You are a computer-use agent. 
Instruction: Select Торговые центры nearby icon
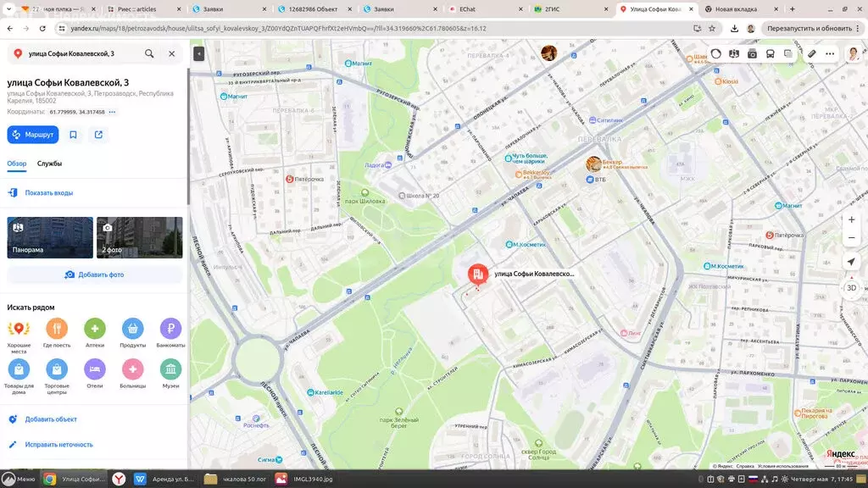57,369
